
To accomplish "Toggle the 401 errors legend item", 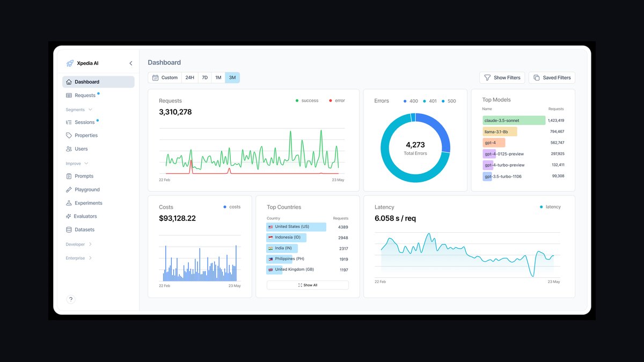I will click(x=430, y=101).
